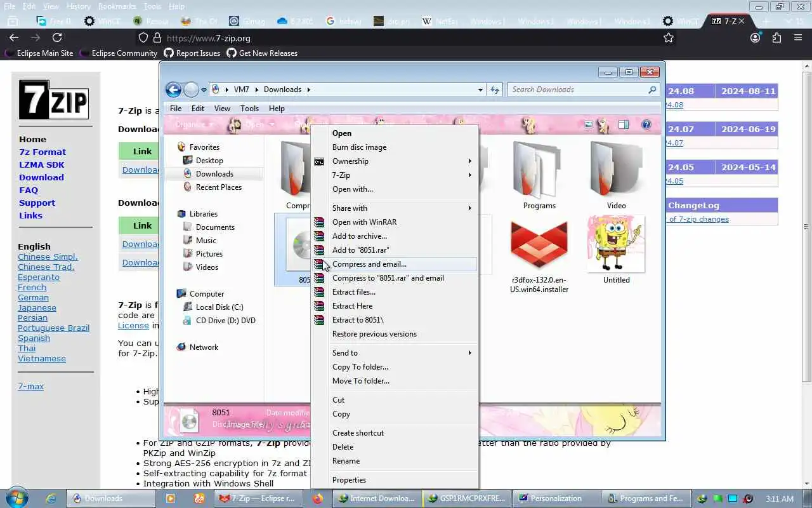Select Desktop in the Favorites tree
Screen dimensions: 812x508
pyautogui.click(x=209, y=161)
